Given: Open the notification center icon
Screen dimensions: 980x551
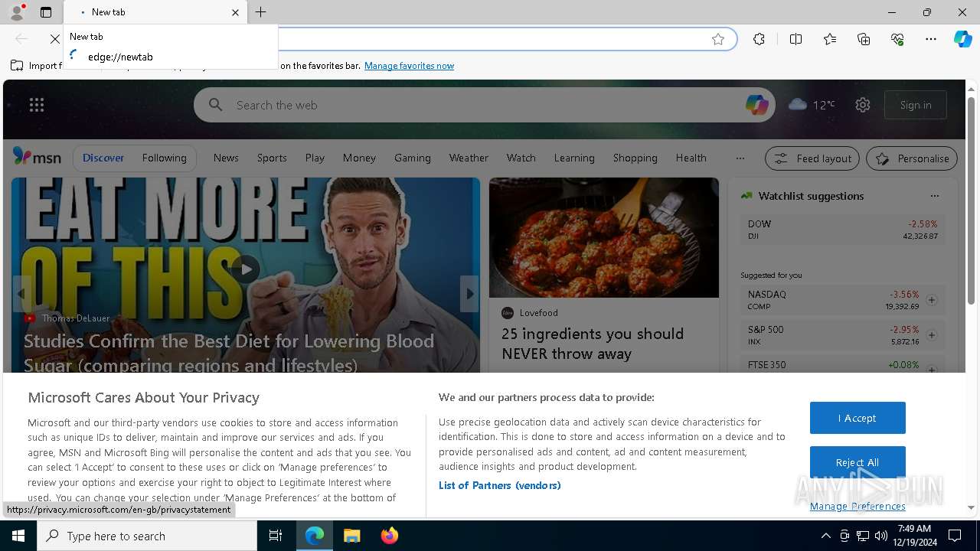Looking at the screenshot, I should click(955, 536).
